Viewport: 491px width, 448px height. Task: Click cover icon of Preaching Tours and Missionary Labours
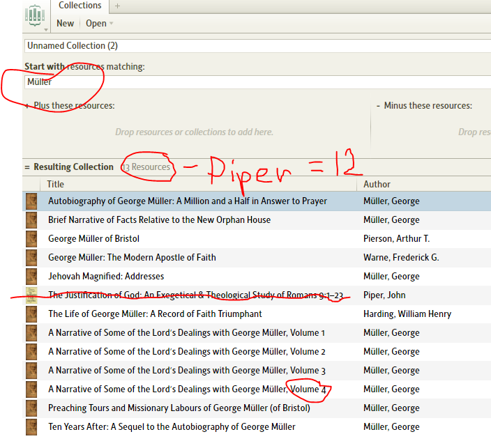(31, 408)
